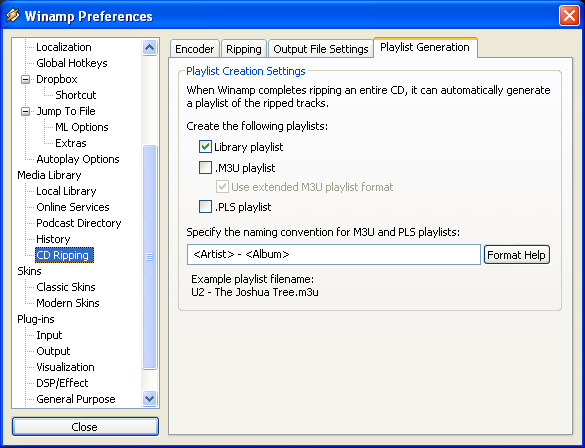Open ML Options preferences
Image resolution: width=585 pixels, height=448 pixels.
[82, 127]
